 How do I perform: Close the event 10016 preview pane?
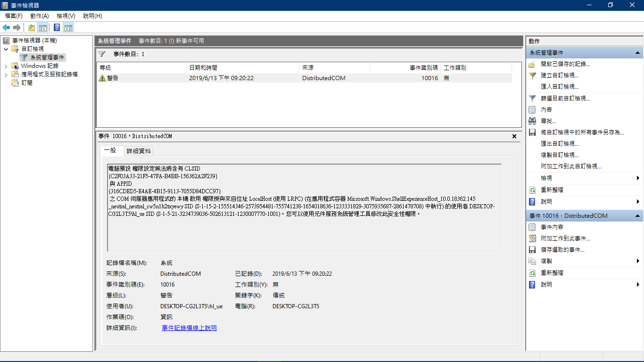pyautogui.click(x=514, y=136)
